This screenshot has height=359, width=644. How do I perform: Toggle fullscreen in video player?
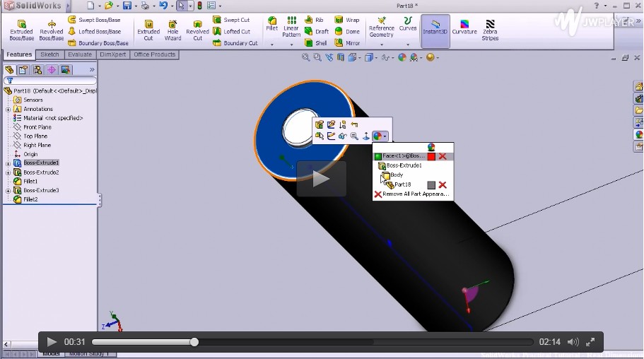[x=590, y=342]
